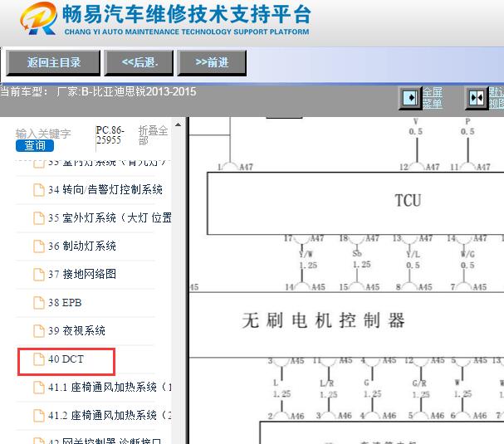Open 41.2 座椅通风加热系统

pos(110,416)
